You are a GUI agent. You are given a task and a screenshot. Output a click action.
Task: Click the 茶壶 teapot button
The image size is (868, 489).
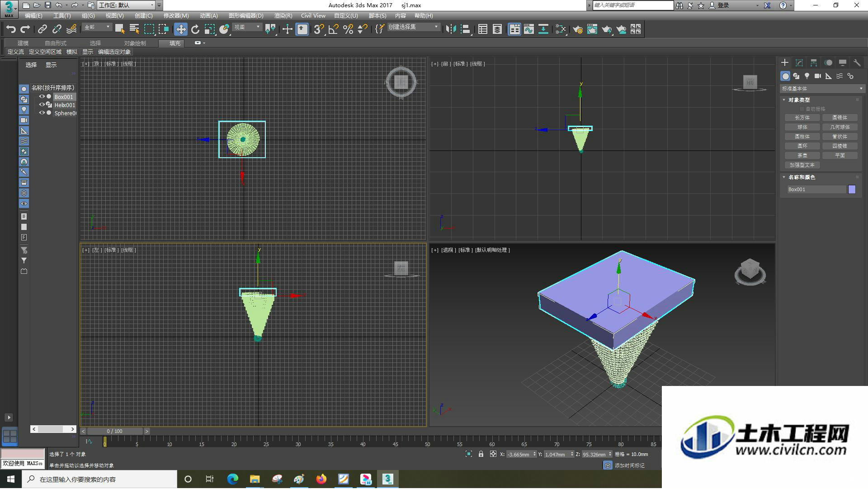point(802,155)
